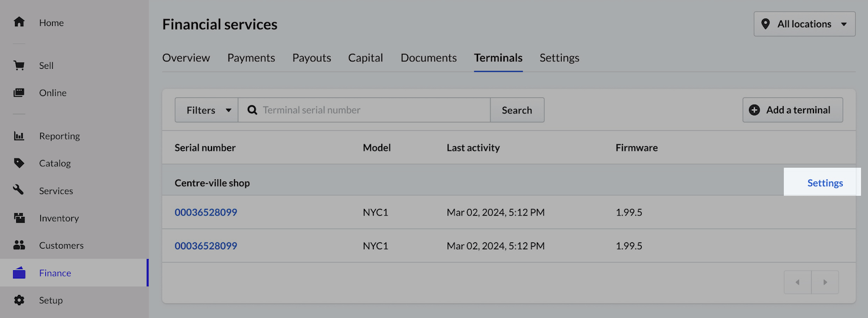
Task: Select the Catalog tag icon
Action: (x=19, y=164)
